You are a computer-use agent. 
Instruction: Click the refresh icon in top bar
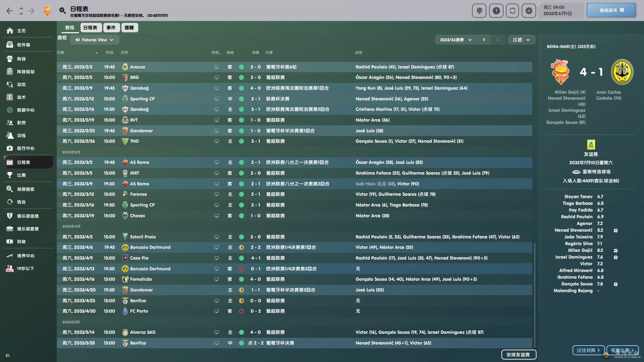[512, 11]
